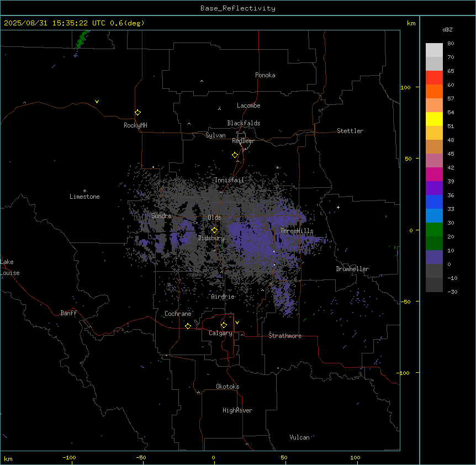Select the purple 36–39 dBZ legend swatch
Image resolution: width=476 pixels, height=465 pixels.
434,188
